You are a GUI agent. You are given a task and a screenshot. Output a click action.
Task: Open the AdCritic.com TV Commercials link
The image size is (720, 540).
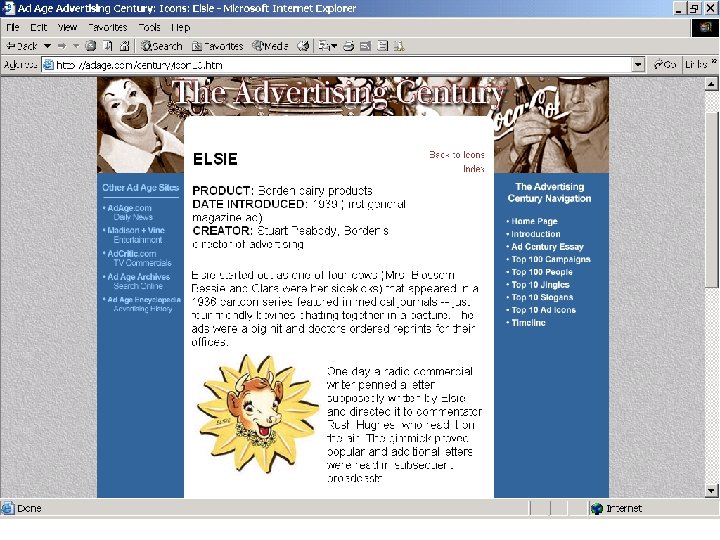pyautogui.click(x=139, y=258)
